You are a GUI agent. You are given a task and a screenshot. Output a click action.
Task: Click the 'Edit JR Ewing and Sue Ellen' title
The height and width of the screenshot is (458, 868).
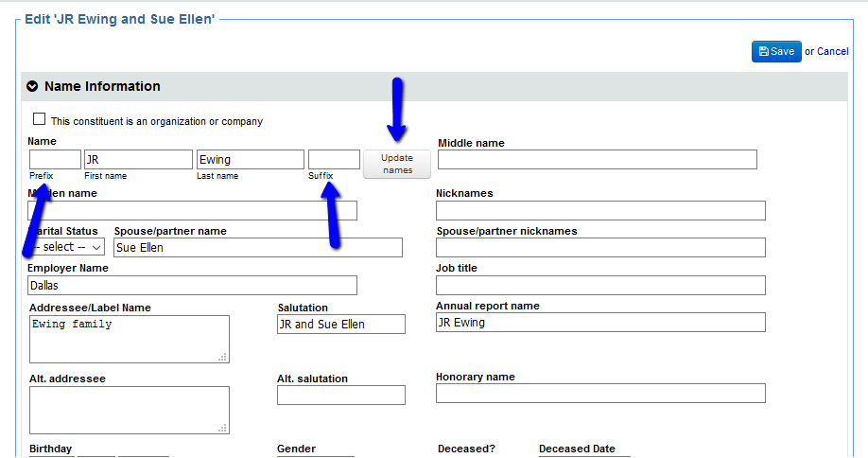119,19
